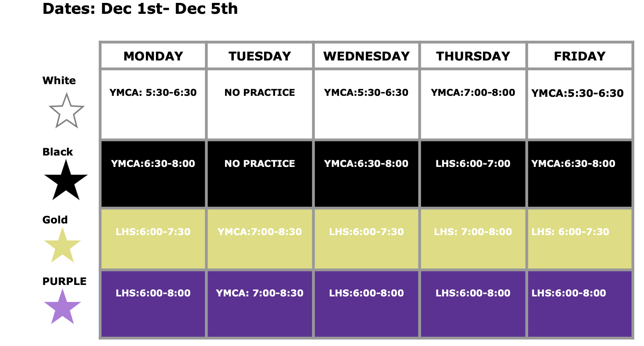Viewport: 644px width, 346px height.
Task: Select the THURSDAY column header
Action: click(x=473, y=56)
